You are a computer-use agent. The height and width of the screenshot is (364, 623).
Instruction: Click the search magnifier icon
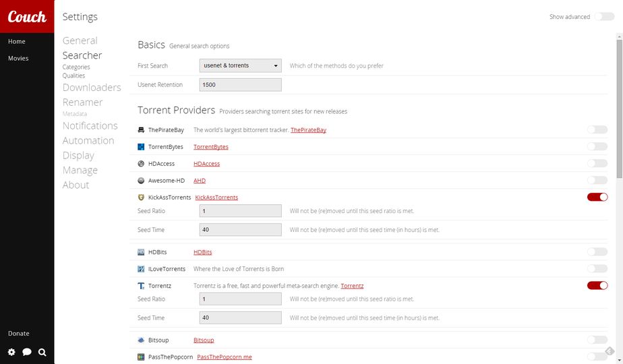click(42, 352)
